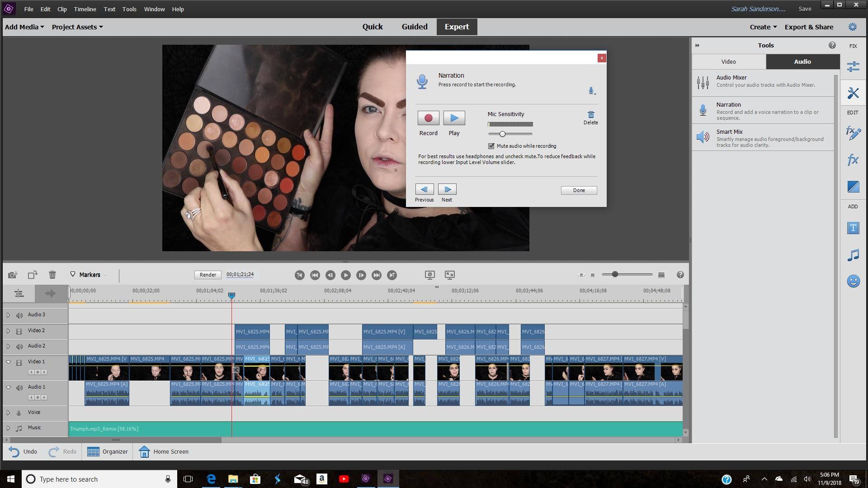Adjust the Mic Sensitivity slider
Viewport: 868px width, 488px height.
(x=502, y=134)
